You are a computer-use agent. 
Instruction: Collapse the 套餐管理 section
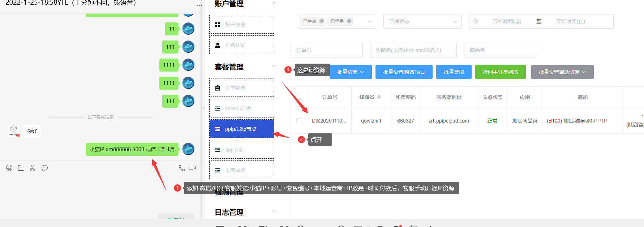tap(274, 66)
